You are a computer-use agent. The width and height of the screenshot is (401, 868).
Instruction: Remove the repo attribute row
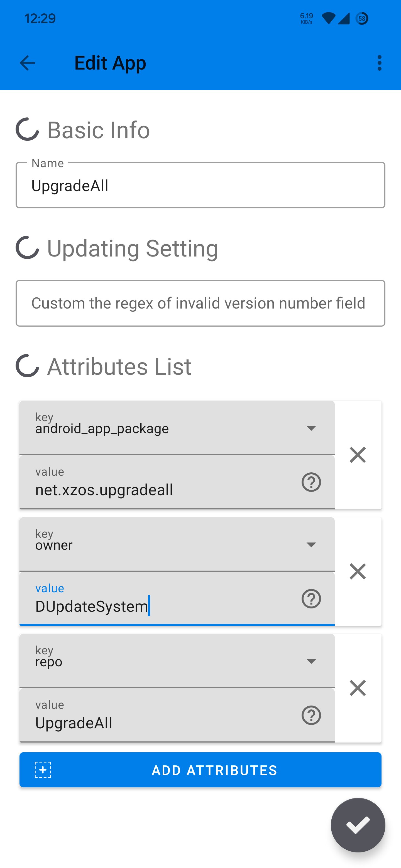tap(358, 688)
